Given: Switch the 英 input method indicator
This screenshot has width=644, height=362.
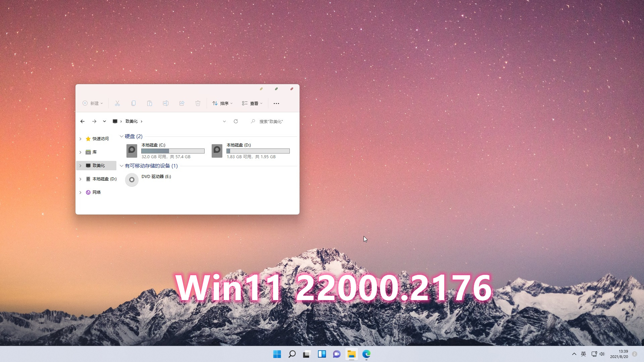Looking at the screenshot, I should 584,354.
